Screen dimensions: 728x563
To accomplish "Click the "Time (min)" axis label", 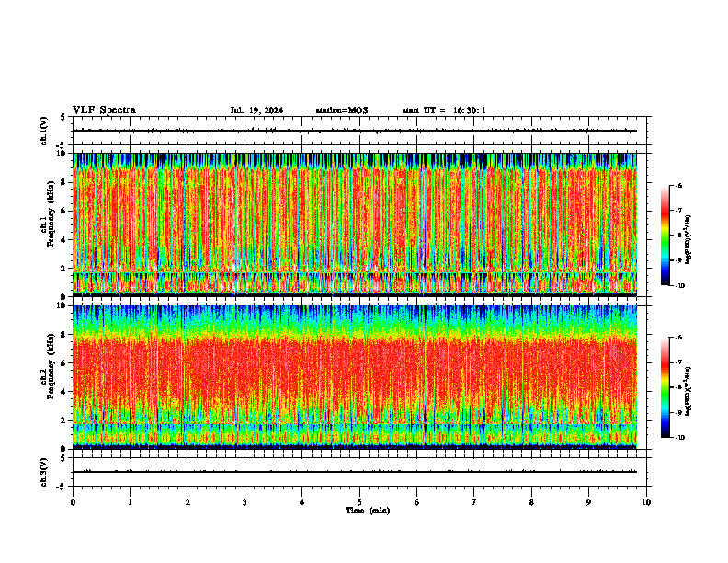I will pyautogui.click(x=368, y=511).
